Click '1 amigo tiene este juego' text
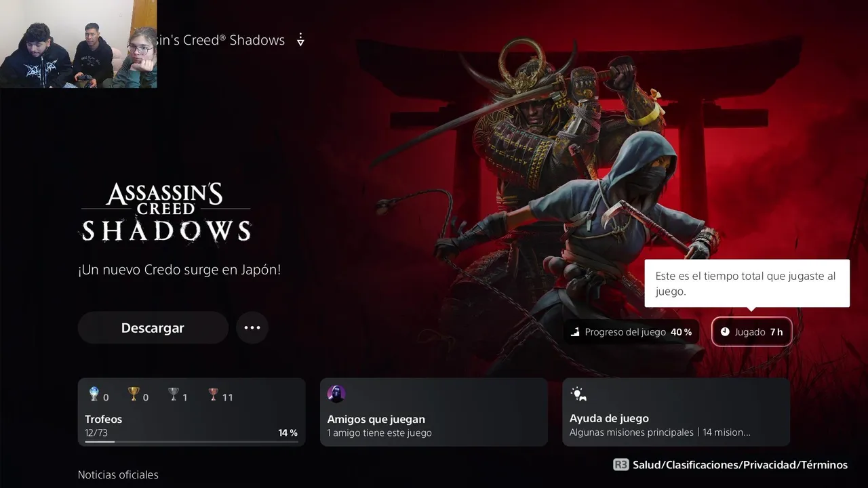This screenshot has height=488, width=868. coord(379,432)
